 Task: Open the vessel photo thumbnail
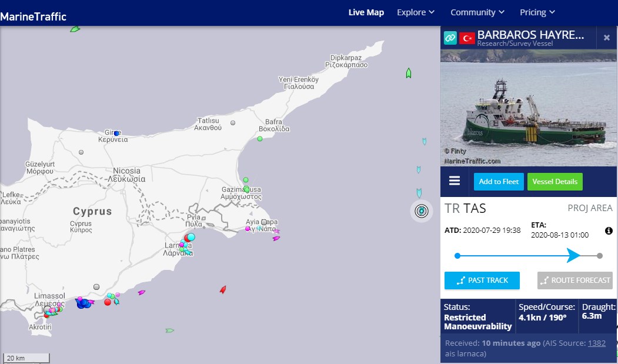pyautogui.click(x=529, y=108)
